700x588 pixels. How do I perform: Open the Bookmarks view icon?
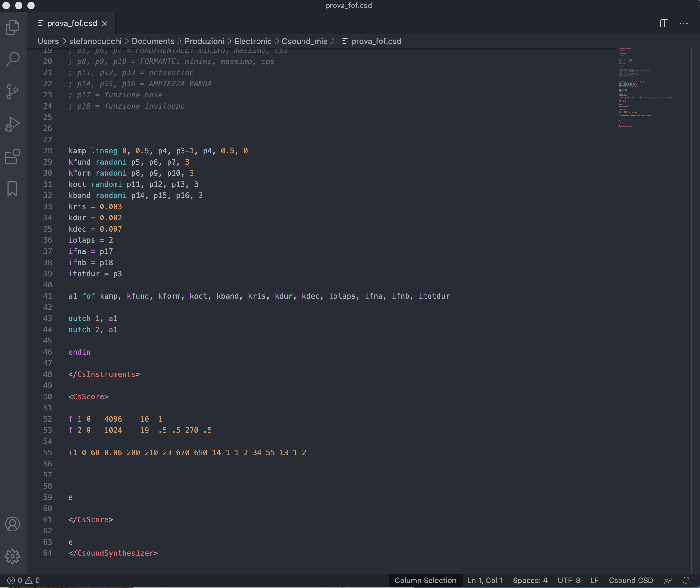tap(12, 189)
